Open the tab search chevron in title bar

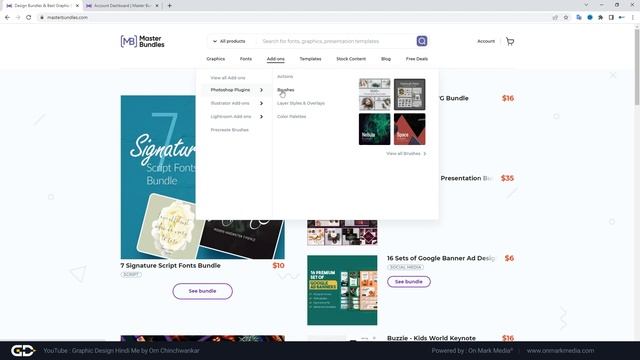pyautogui.click(x=586, y=5)
